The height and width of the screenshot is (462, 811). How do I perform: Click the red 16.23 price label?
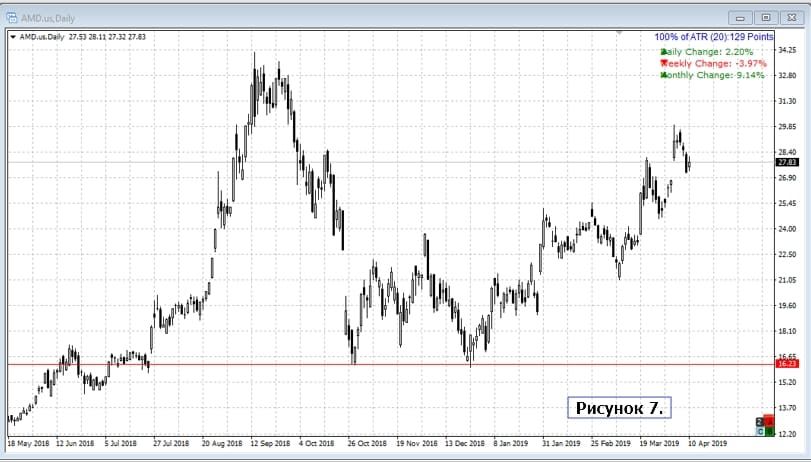pos(786,365)
